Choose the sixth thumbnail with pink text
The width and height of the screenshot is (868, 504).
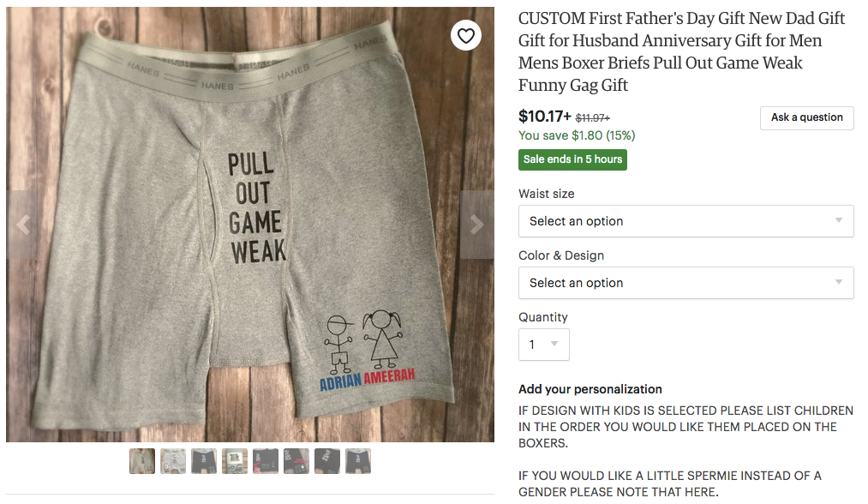pos(296,461)
